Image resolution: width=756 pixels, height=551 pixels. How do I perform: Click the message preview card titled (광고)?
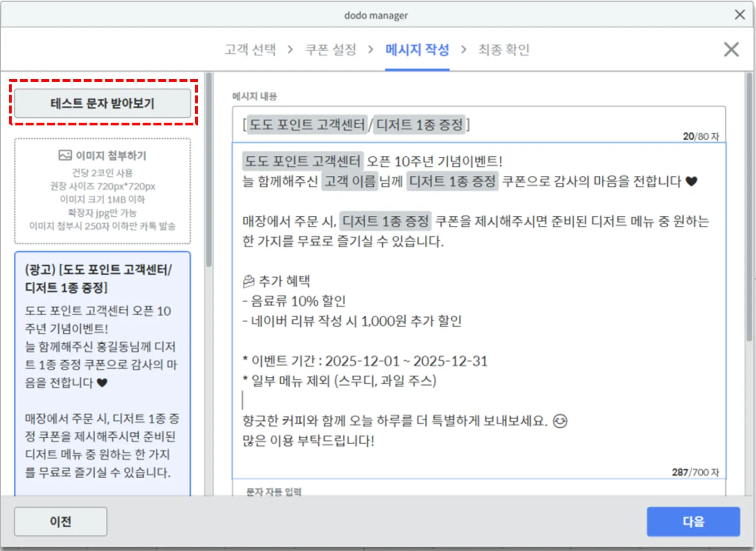click(103, 374)
